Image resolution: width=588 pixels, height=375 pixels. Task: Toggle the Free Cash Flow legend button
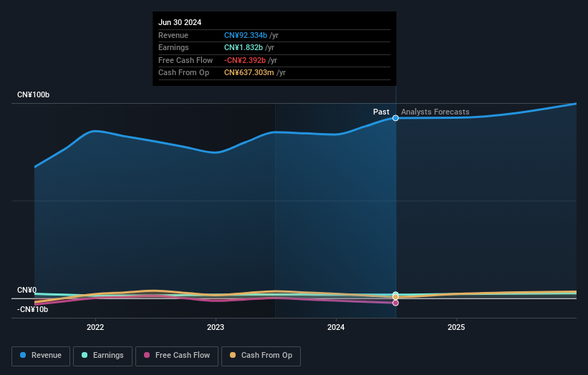point(177,356)
